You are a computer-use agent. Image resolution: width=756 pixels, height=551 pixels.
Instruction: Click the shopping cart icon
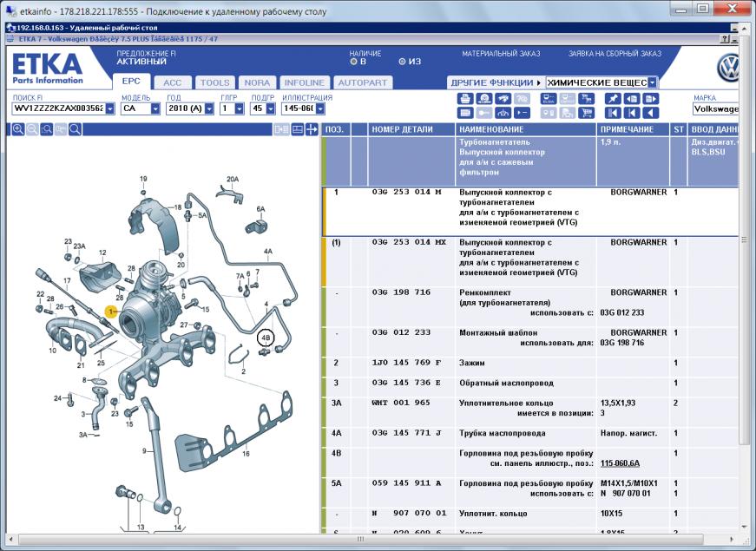(586, 113)
